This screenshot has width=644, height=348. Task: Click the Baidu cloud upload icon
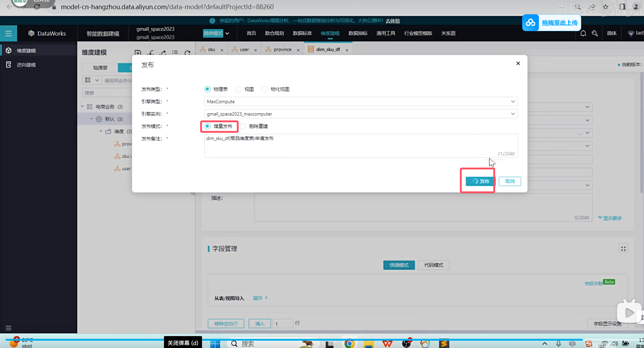tap(530, 23)
